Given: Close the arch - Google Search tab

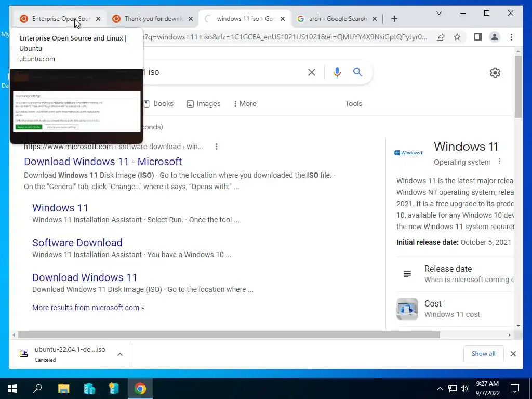Looking at the screenshot, I should click(375, 19).
